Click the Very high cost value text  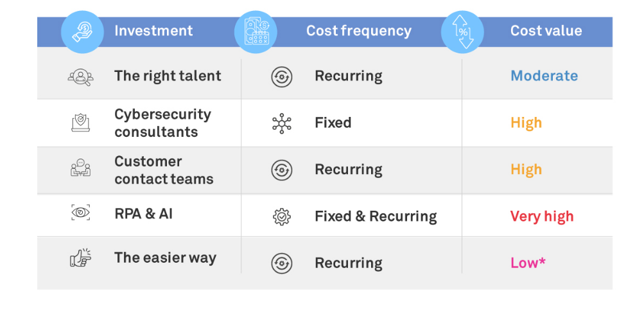click(x=541, y=216)
